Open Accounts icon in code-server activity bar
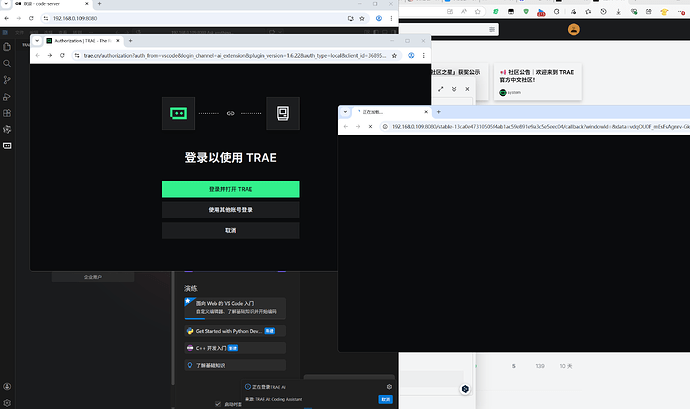Screen dimensions: 690x409 7,387
